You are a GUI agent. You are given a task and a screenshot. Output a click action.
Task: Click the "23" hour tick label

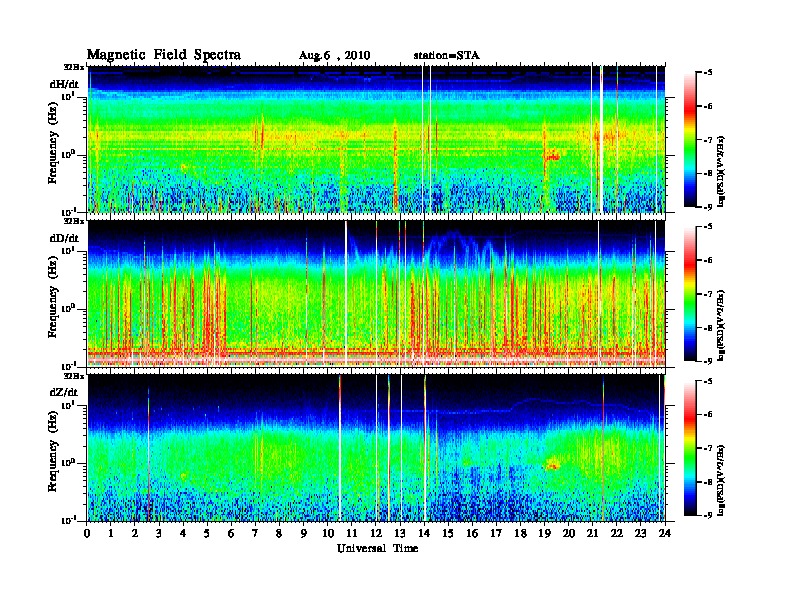(x=640, y=534)
